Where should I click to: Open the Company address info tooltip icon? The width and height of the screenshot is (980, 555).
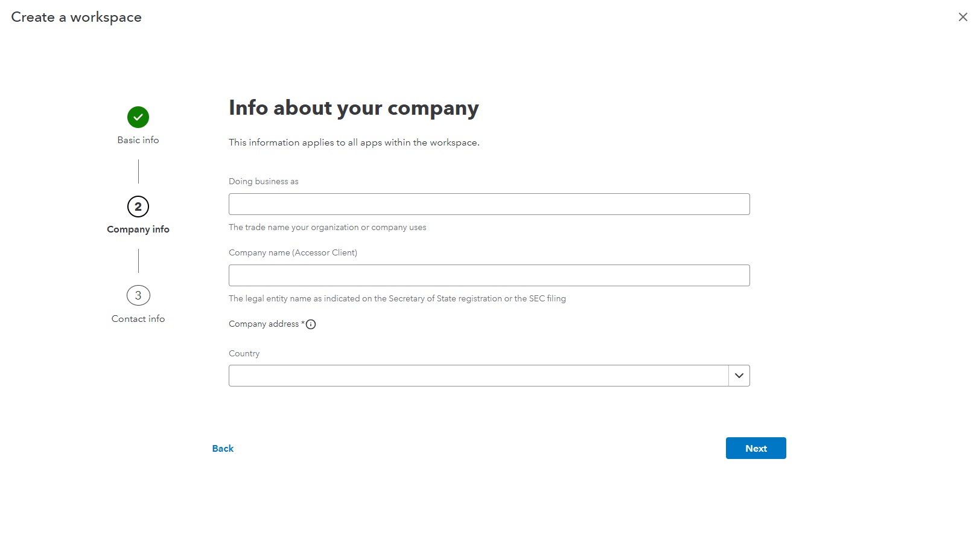point(311,324)
